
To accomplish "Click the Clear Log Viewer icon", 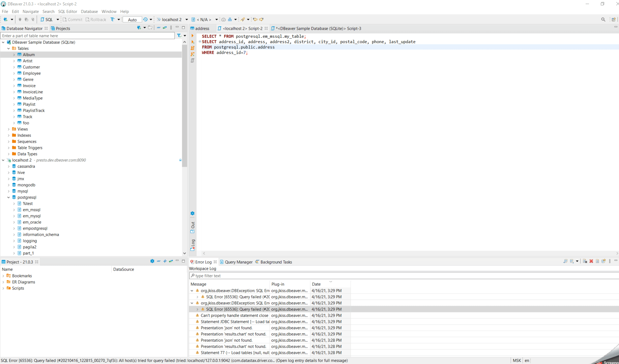I will pos(585,262).
